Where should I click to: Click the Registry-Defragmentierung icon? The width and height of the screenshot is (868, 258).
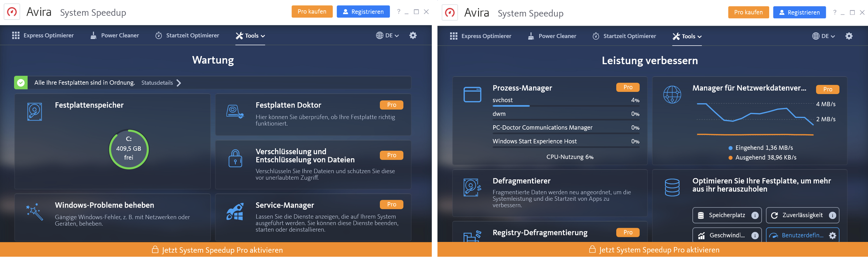click(x=472, y=236)
